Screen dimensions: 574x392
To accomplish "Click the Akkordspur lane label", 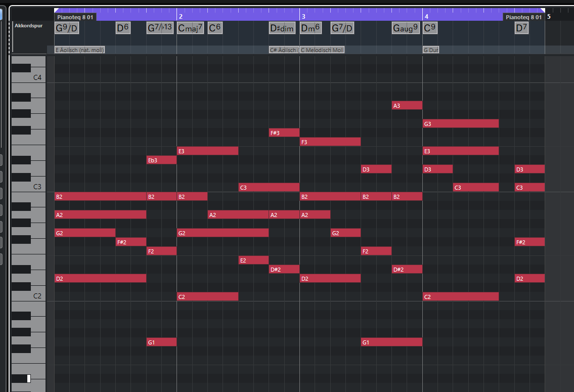I will tap(29, 25).
